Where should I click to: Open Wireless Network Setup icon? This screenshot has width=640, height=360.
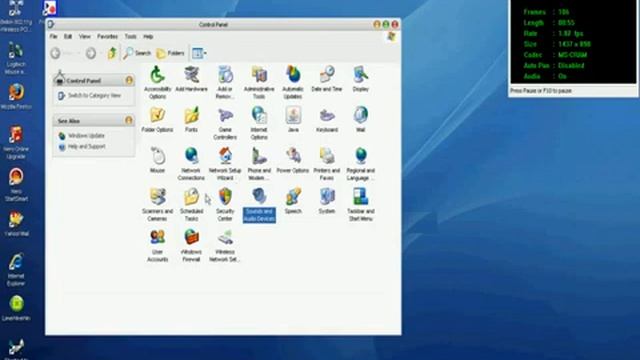225,246
